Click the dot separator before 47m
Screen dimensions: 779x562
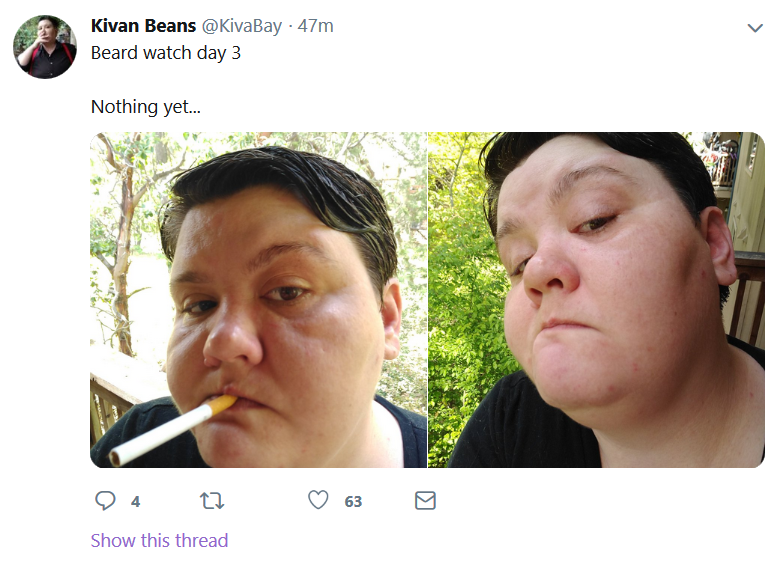[290, 26]
